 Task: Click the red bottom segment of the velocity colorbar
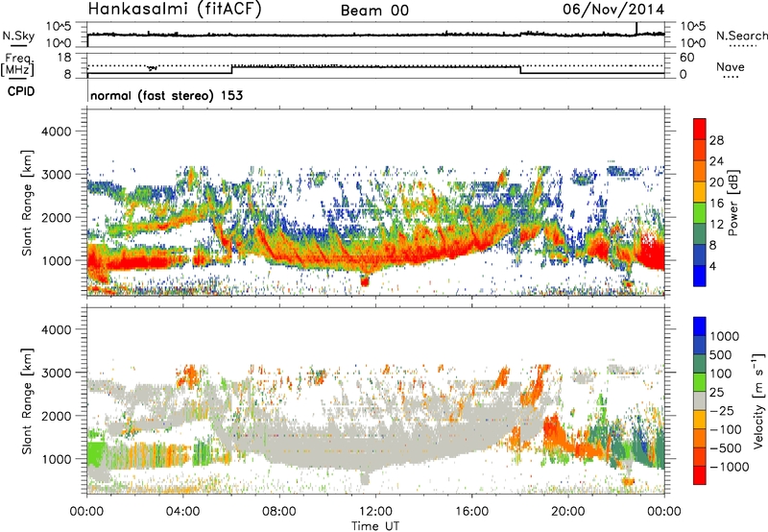pos(700,475)
